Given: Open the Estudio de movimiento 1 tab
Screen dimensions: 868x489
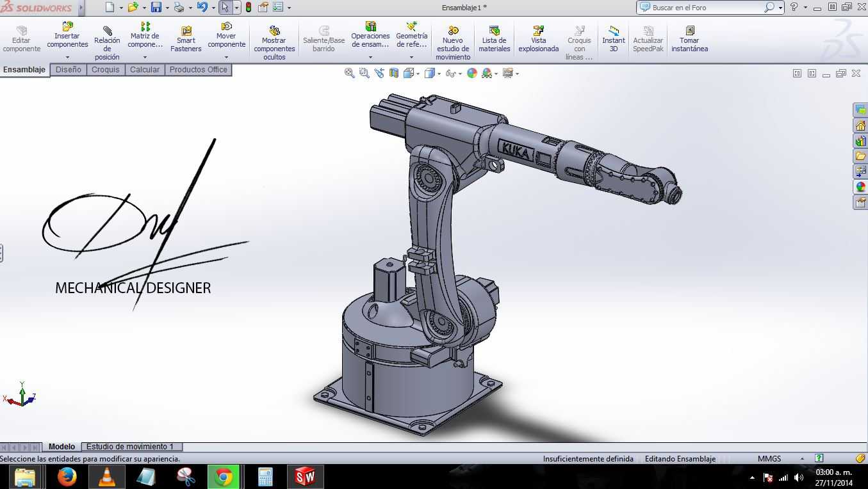Looking at the screenshot, I should (130, 447).
